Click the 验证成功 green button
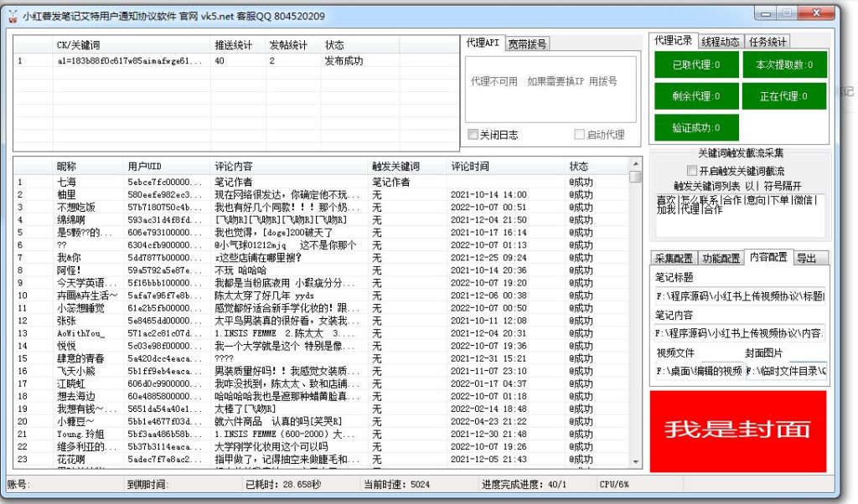Viewport: 858px width, 504px height. (694, 126)
